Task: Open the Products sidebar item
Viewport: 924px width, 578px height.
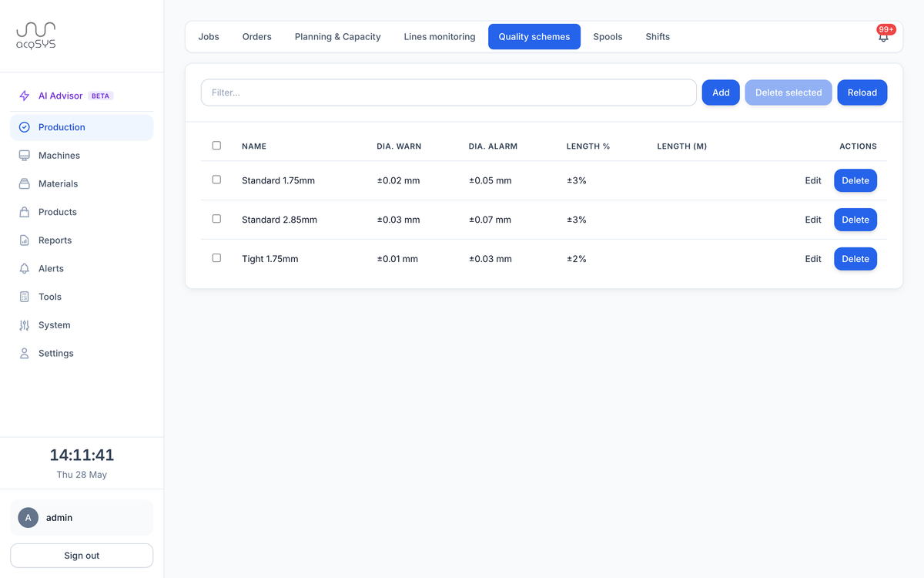Action: [x=82, y=212]
